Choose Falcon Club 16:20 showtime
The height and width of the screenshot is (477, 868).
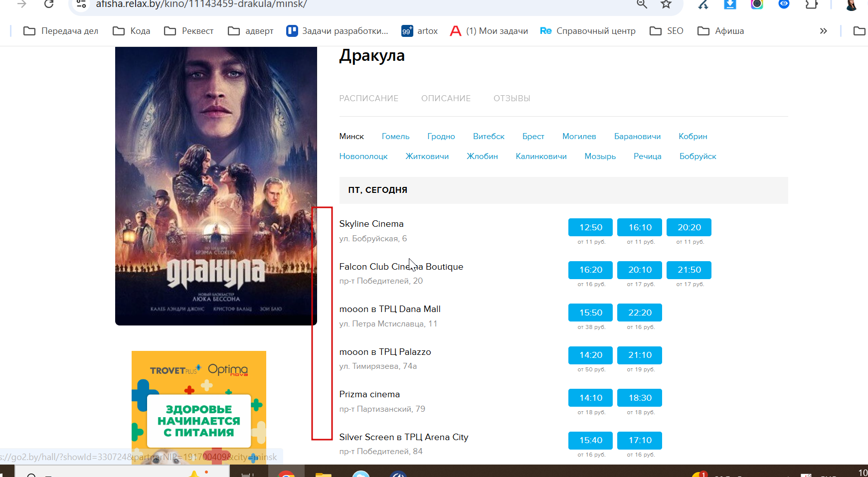point(591,270)
